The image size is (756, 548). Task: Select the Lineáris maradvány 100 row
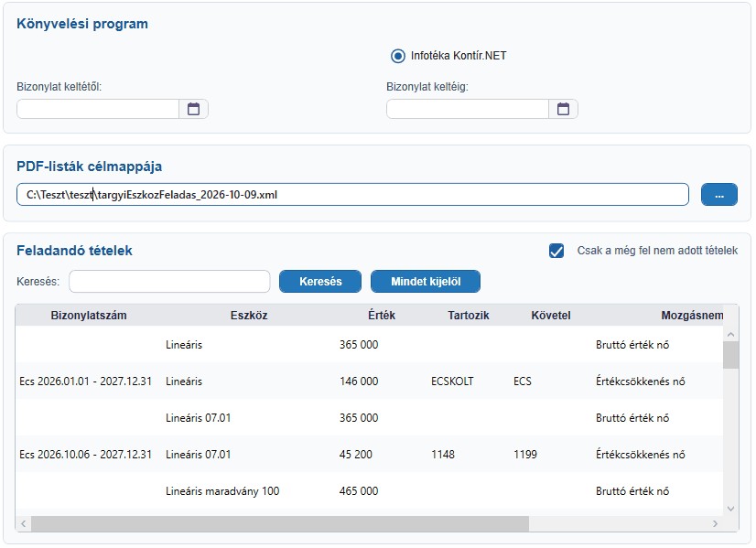click(x=370, y=490)
